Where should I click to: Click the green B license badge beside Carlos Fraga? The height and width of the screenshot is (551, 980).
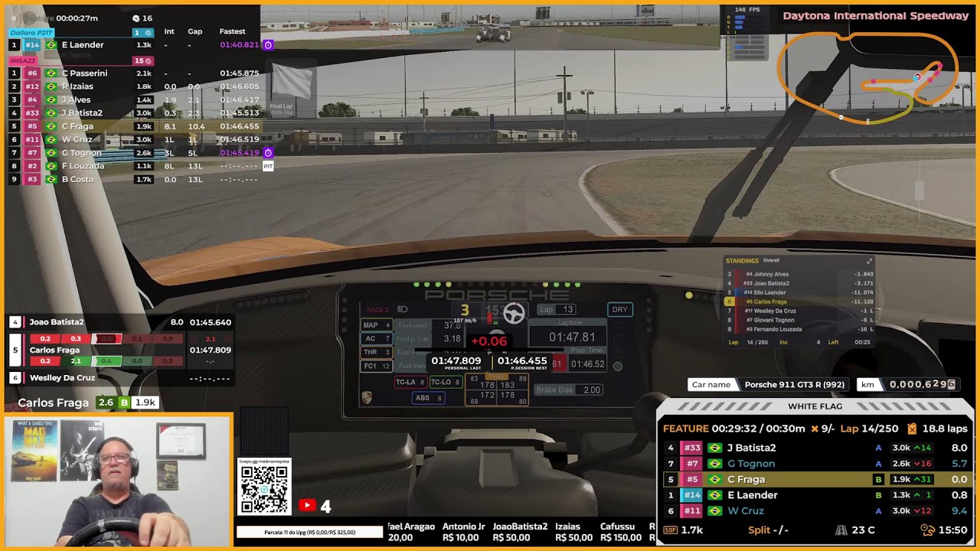[124, 403]
